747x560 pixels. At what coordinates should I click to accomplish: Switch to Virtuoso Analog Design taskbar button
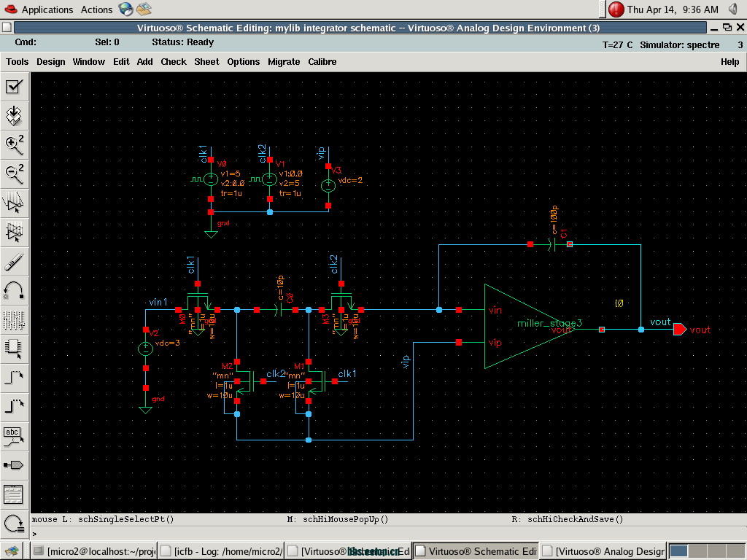coord(603,551)
